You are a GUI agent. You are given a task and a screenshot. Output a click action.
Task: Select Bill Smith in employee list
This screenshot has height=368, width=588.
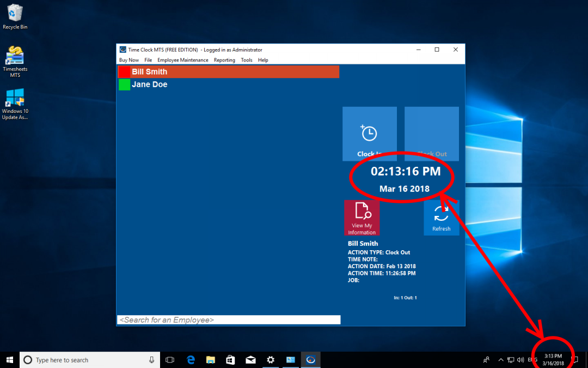[149, 72]
